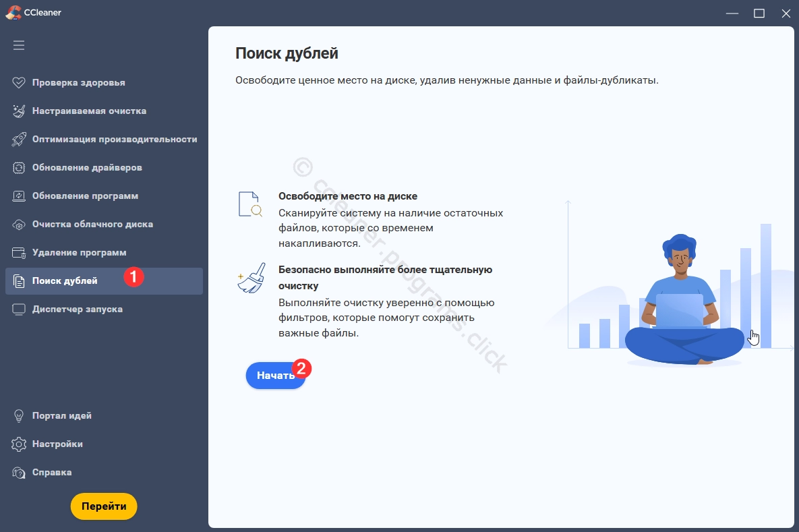Click the broom icon for Настраиваемая очистка
Viewport: 799px width, 532px height.
pyautogui.click(x=19, y=111)
